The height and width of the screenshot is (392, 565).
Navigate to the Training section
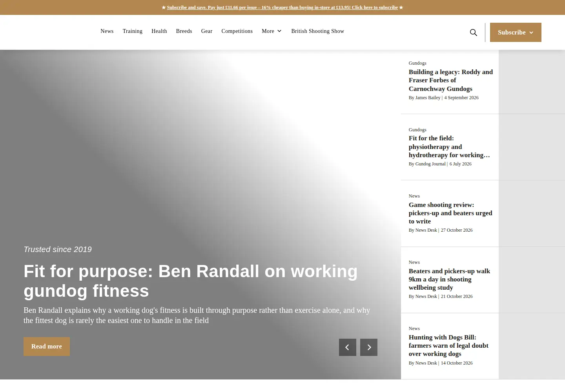133,31
